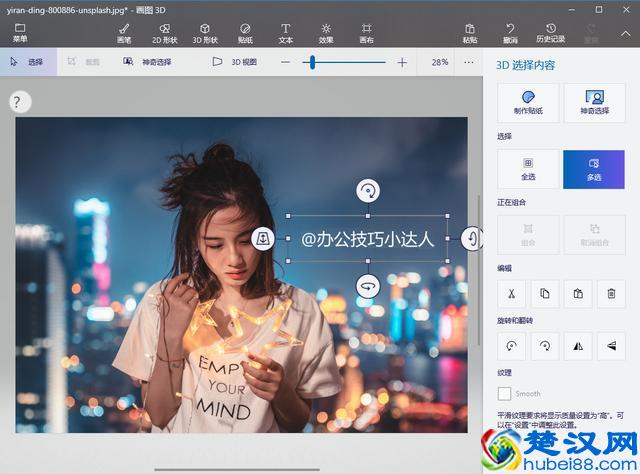Click the 全选 (Select all) button
The height and width of the screenshot is (474, 640).
(x=528, y=168)
